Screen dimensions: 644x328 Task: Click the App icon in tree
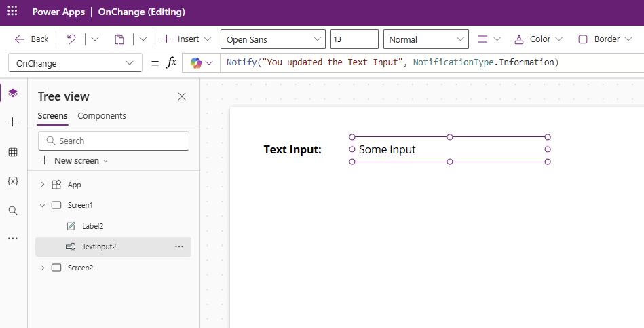click(56, 185)
